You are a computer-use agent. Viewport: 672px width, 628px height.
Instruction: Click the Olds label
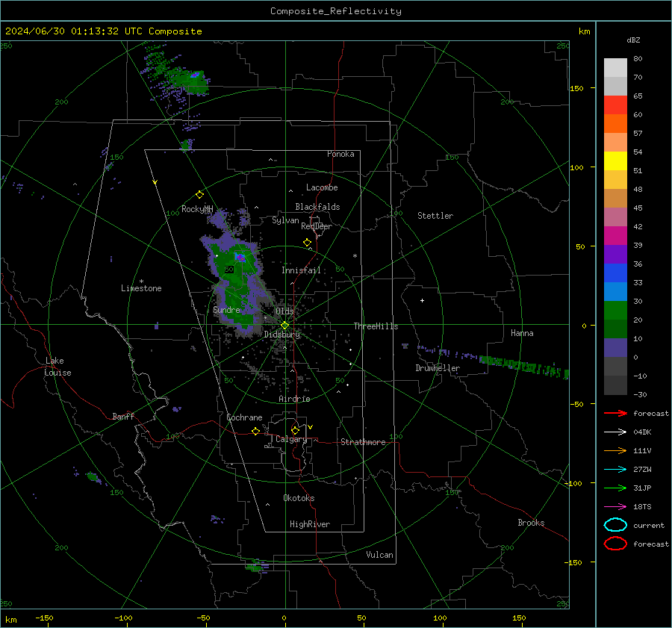pyautogui.click(x=284, y=311)
